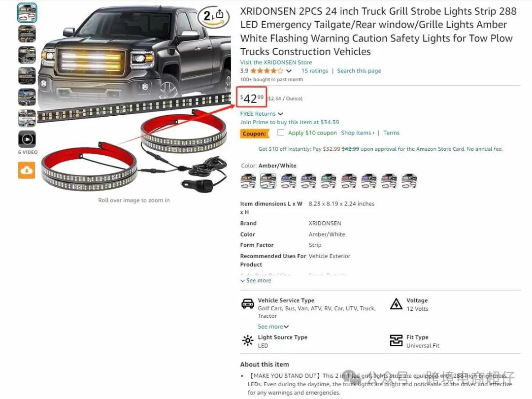Image resolution: width=532 pixels, height=399 pixels.
Task: Click the Vehicle Service Type car icon
Action: coord(248,303)
